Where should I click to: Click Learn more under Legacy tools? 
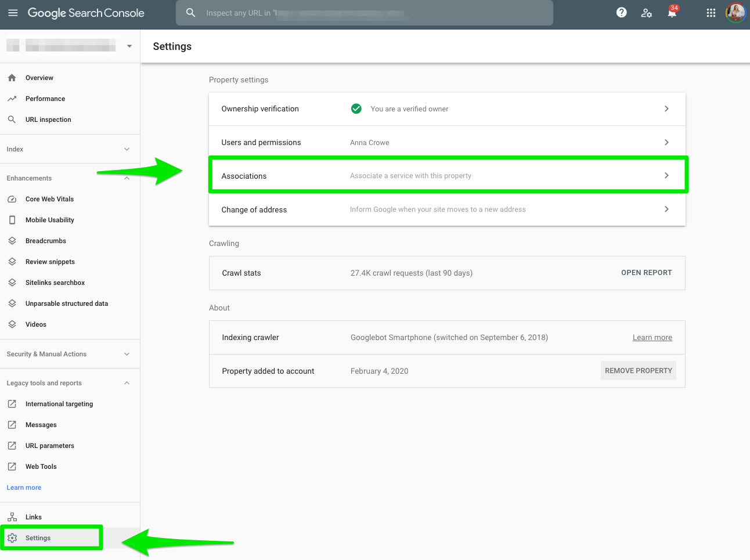click(24, 487)
